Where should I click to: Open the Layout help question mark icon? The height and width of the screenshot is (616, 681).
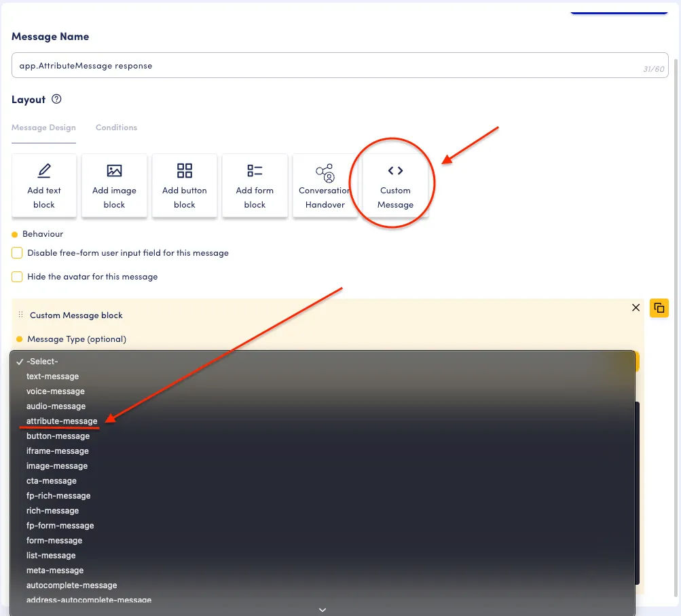56,99
